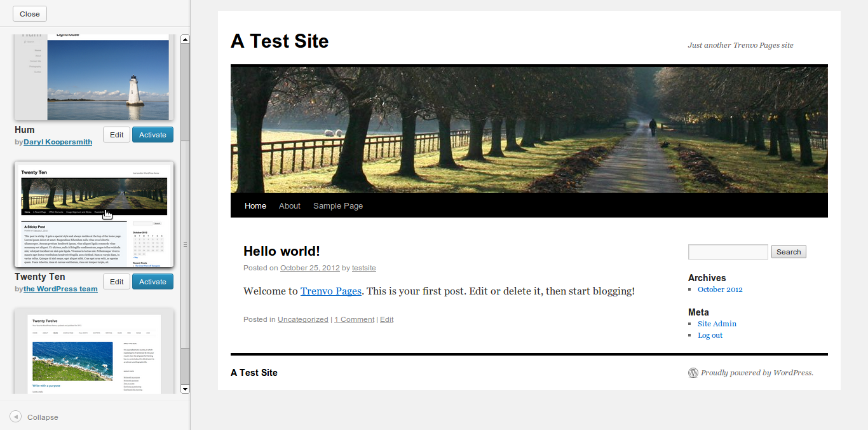Close the theme preview
The height and width of the screenshot is (430, 868).
click(29, 13)
